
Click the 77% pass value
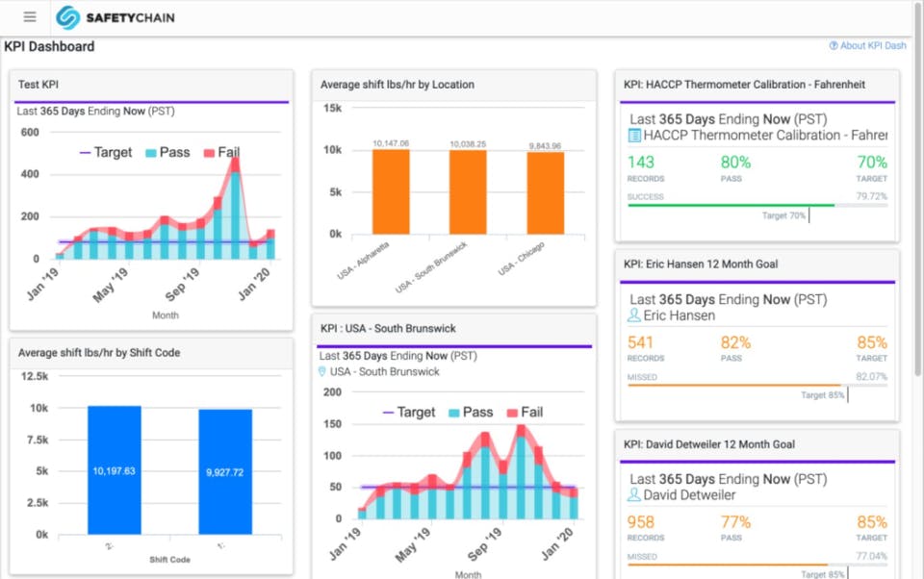(735, 522)
